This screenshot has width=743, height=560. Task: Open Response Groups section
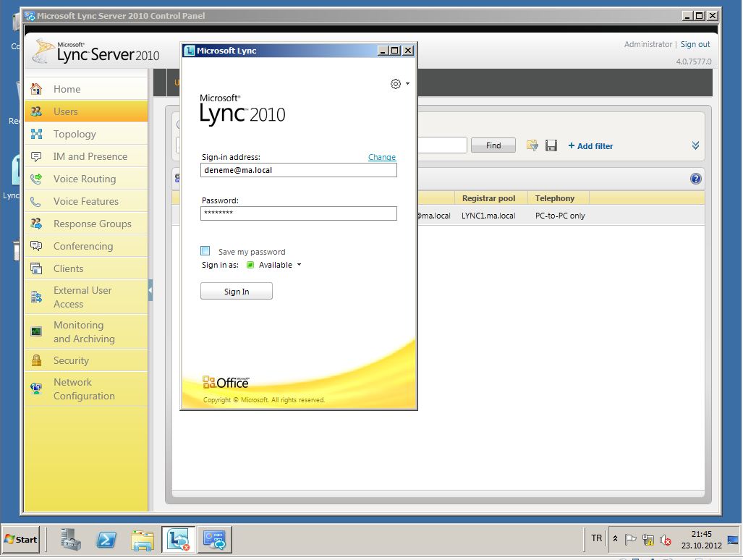point(86,224)
